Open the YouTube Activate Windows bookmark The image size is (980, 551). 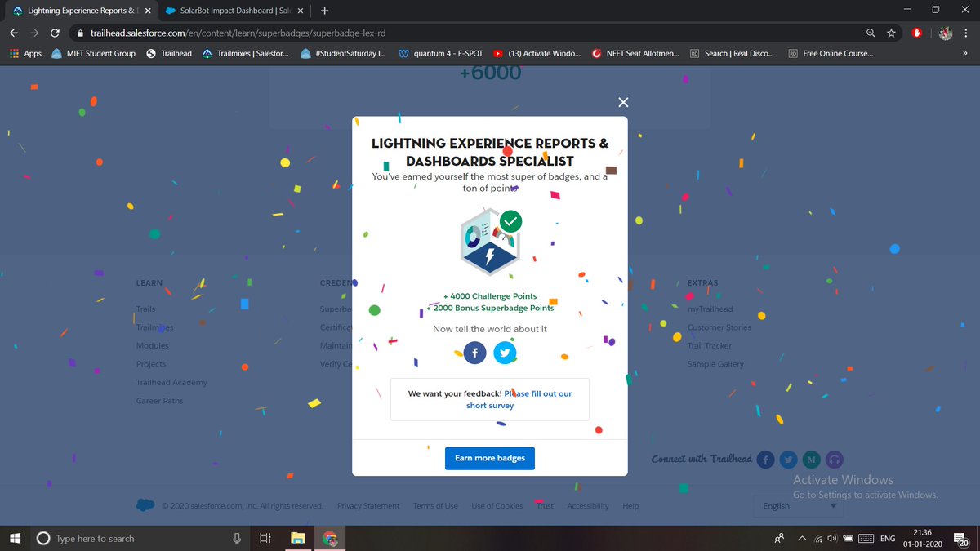click(x=537, y=53)
